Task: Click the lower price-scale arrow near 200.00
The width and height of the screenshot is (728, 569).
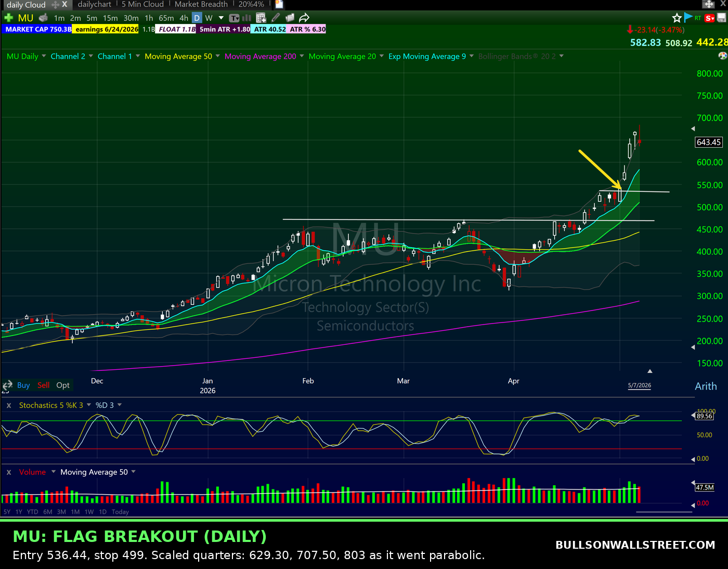Action: [693, 347]
